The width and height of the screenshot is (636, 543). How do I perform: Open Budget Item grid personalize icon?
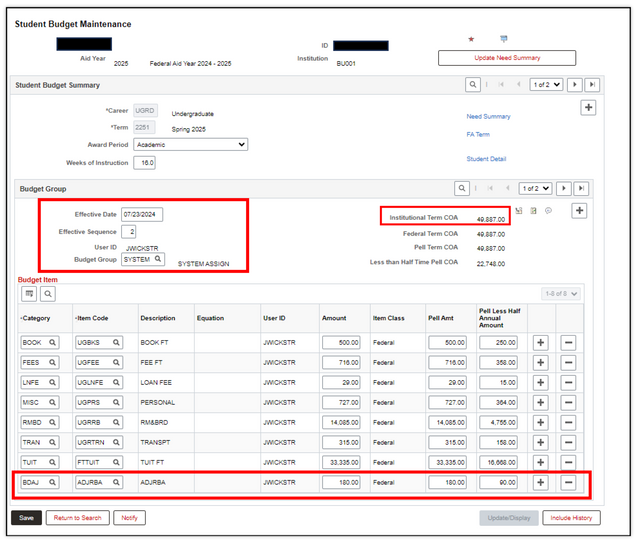coord(29,294)
